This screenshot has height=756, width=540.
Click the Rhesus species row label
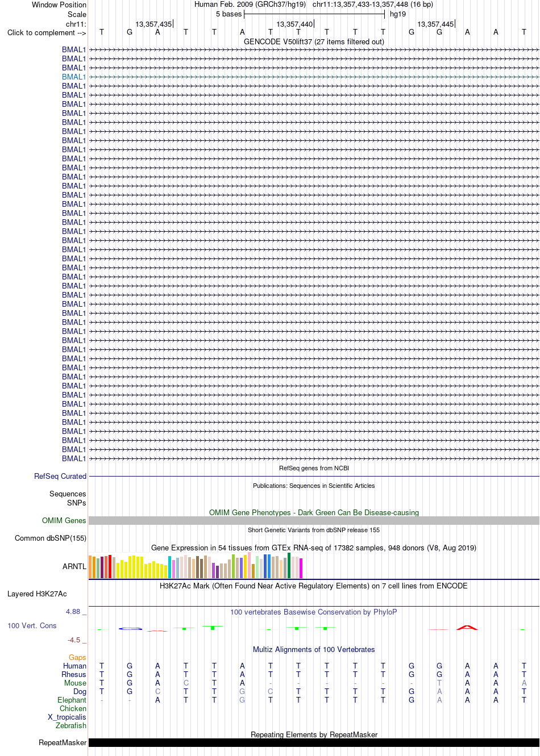pyautogui.click(x=74, y=674)
